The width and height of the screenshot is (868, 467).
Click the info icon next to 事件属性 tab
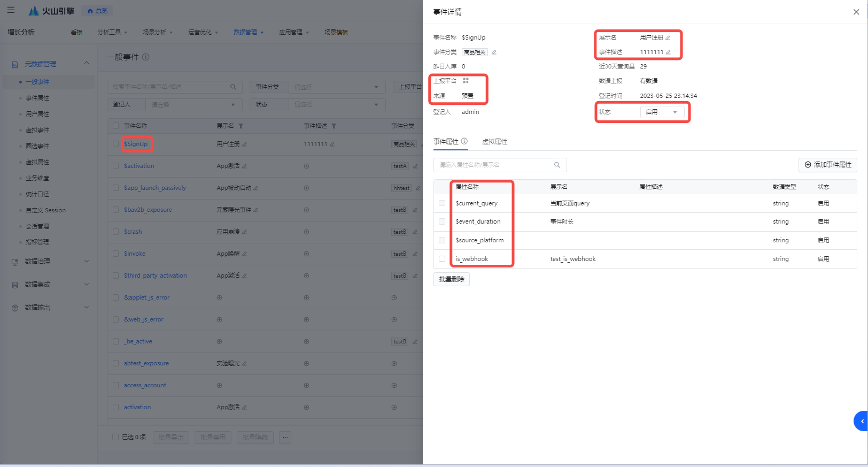[464, 141]
